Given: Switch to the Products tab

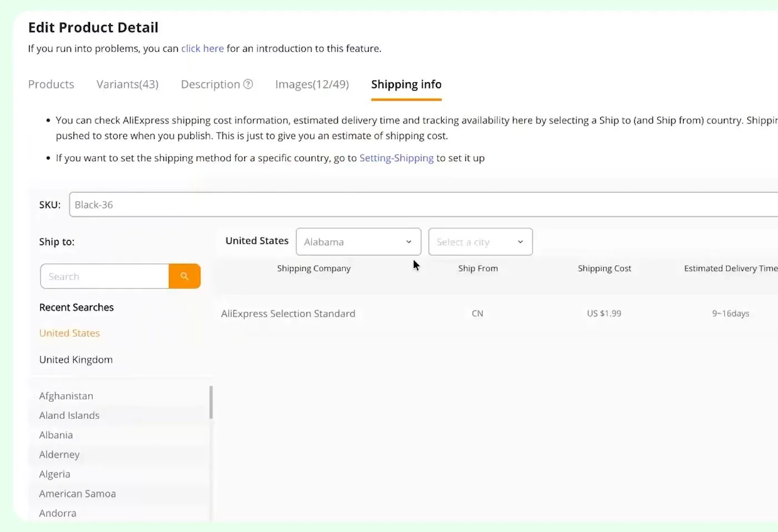Looking at the screenshot, I should pyautogui.click(x=51, y=84).
